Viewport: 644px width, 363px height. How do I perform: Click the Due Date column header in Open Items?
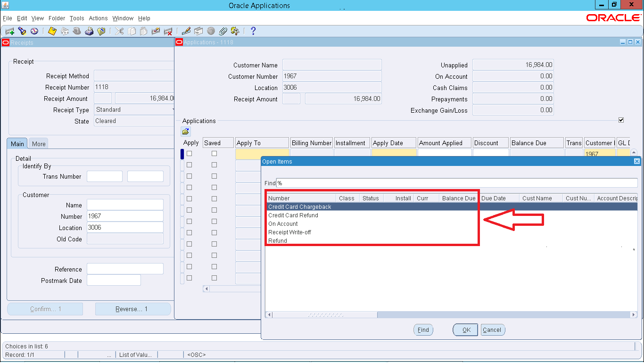coord(499,198)
